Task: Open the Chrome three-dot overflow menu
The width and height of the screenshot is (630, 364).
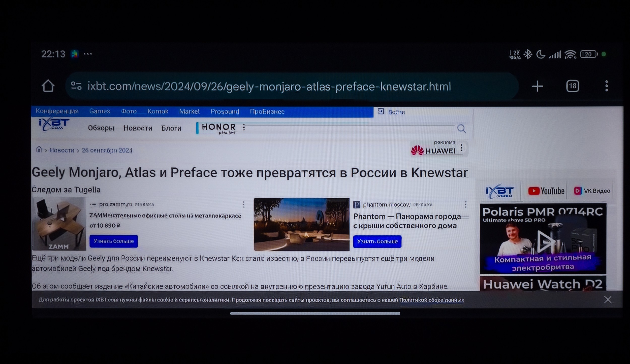Action: click(607, 86)
